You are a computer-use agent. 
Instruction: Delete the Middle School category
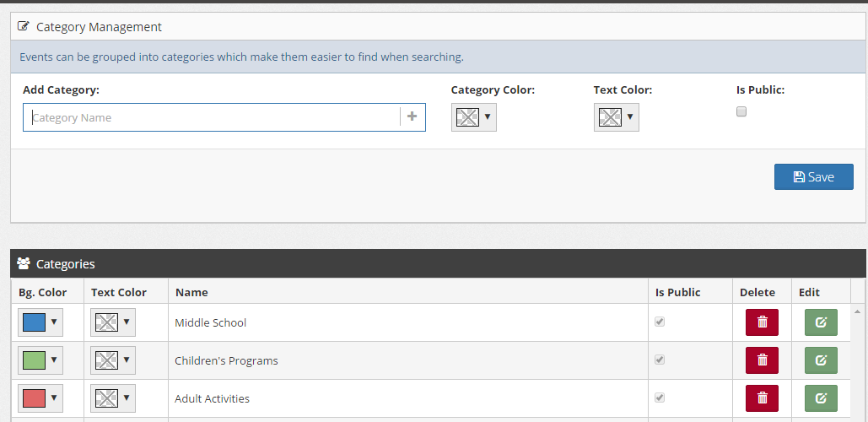click(x=762, y=322)
